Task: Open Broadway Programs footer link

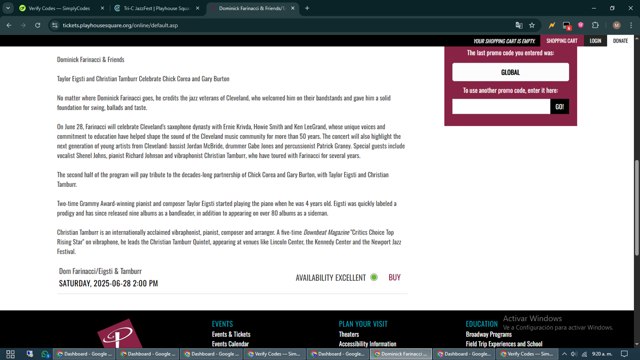Action: pos(489,334)
